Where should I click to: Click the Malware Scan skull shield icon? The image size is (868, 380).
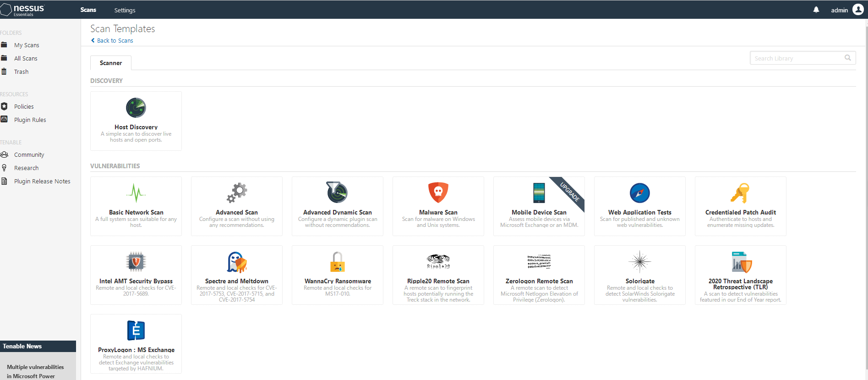pyautogui.click(x=438, y=193)
